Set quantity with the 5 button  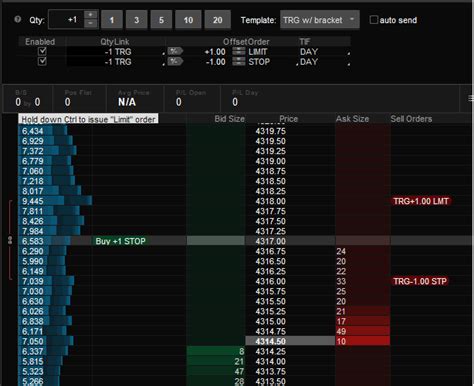(x=161, y=20)
